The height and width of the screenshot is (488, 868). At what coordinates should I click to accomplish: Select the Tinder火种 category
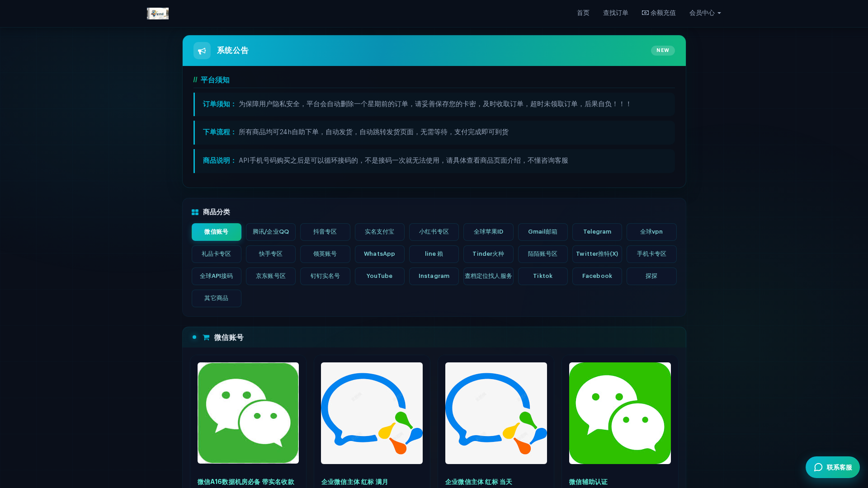click(488, 254)
